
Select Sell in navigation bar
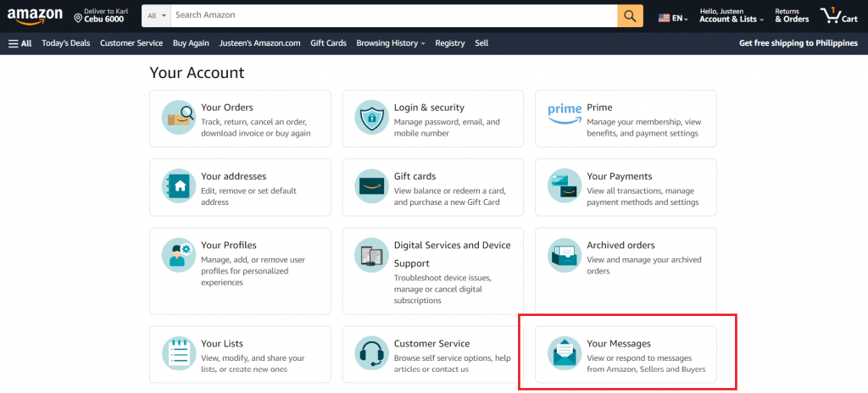tap(481, 43)
